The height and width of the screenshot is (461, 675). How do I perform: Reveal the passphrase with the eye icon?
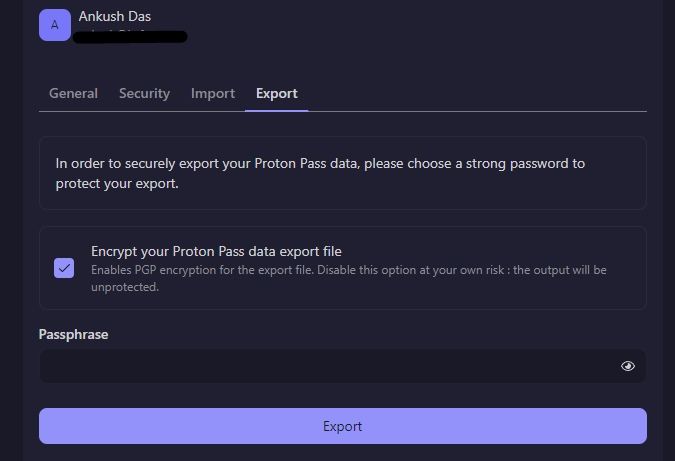627,366
